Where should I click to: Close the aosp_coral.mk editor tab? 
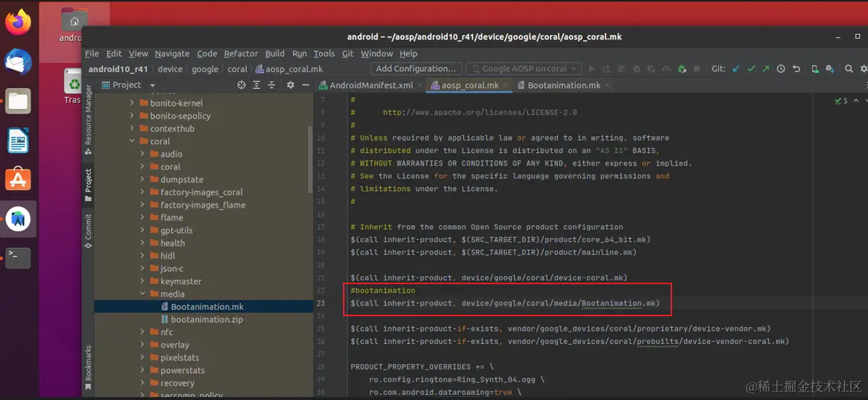point(506,85)
